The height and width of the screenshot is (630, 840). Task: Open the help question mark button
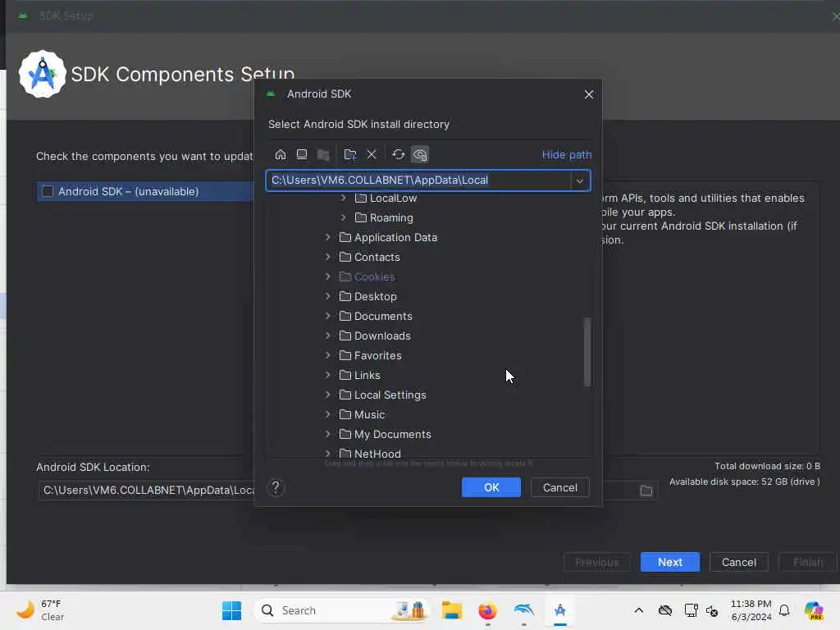pyautogui.click(x=276, y=487)
